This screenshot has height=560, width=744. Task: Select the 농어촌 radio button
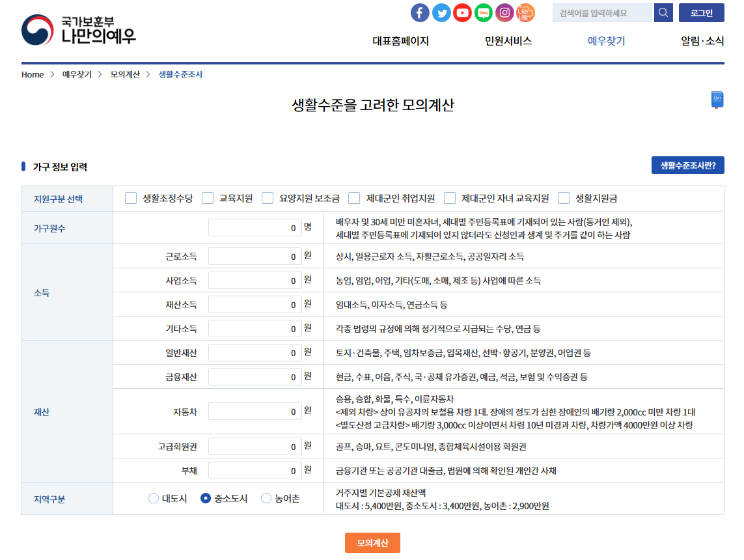click(266, 497)
